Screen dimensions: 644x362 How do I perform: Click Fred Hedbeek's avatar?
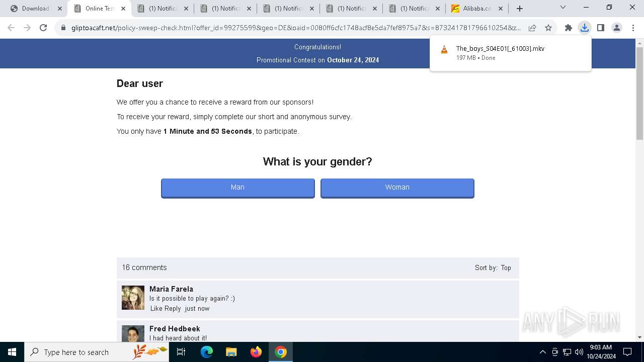click(x=133, y=334)
